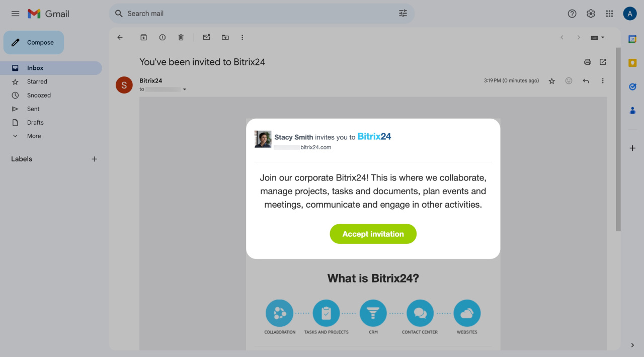Open the Move to folder icon
Viewport: 644px width, 357px height.
pos(225,37)
